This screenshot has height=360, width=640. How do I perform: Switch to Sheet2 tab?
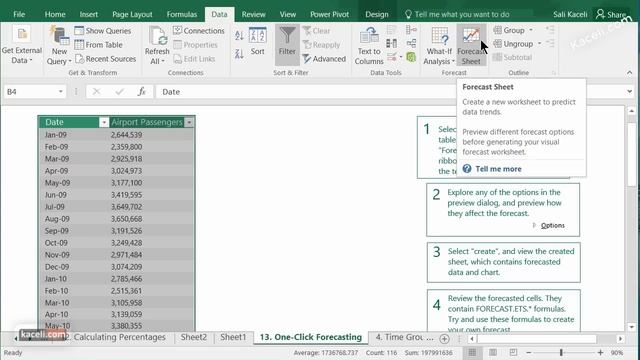click(194, 337)
